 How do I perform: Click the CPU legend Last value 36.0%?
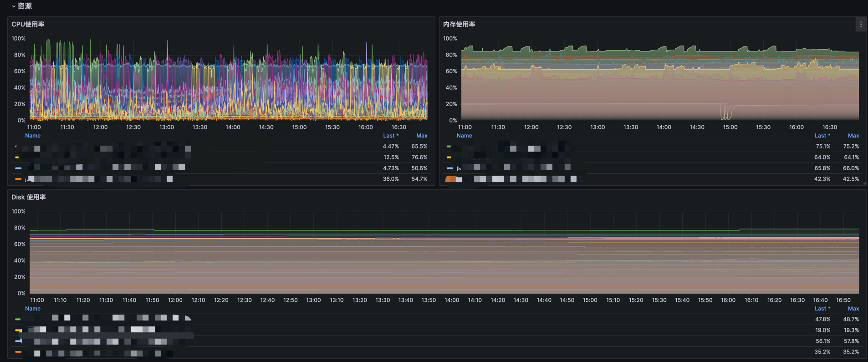click(391, 179)
